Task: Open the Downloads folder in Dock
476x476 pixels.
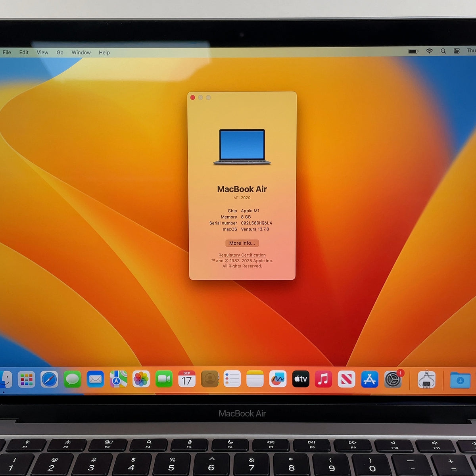Action: tap(460, 380)
